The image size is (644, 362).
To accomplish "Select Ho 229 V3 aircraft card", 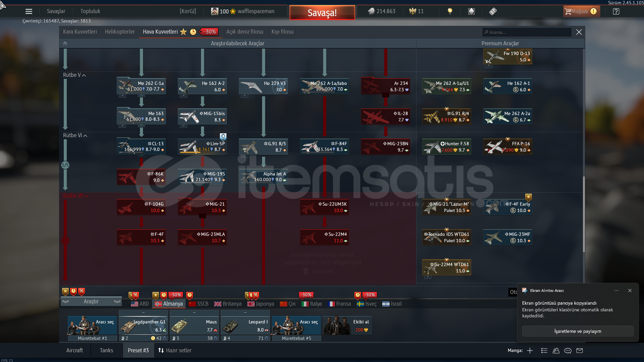I will (263, 86).
